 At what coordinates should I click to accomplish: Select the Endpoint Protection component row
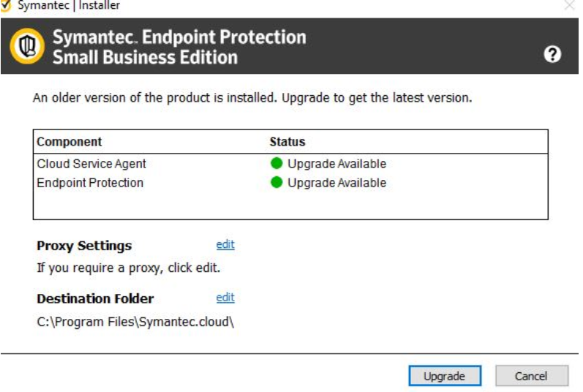click(x=90, y=183)
